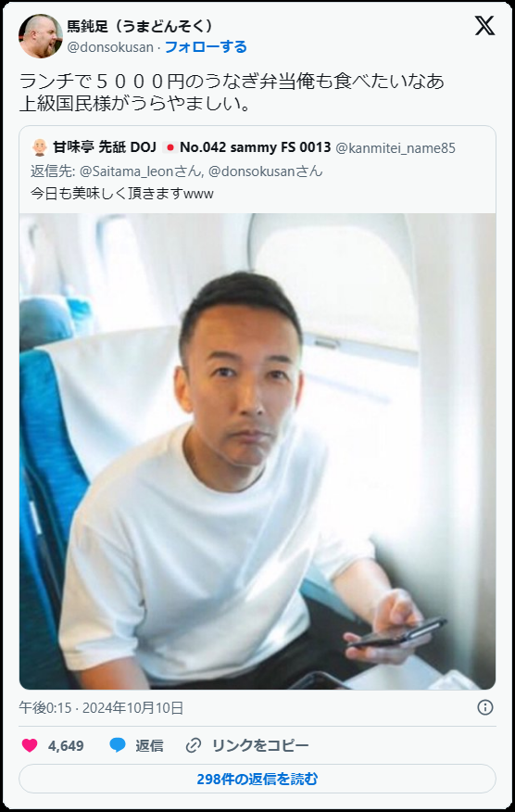Click the X logo icon
515x812 pixels.
pos(484,25)
